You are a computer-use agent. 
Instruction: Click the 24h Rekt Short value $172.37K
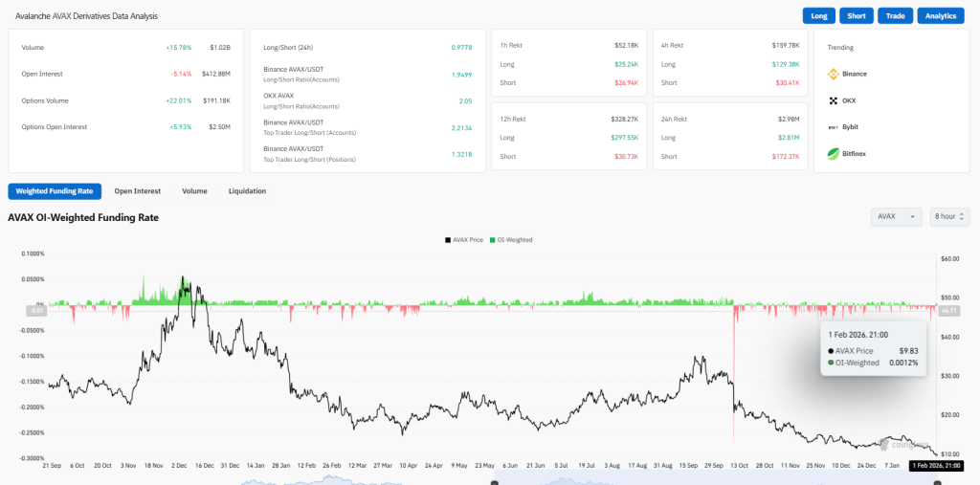[786, 156]
